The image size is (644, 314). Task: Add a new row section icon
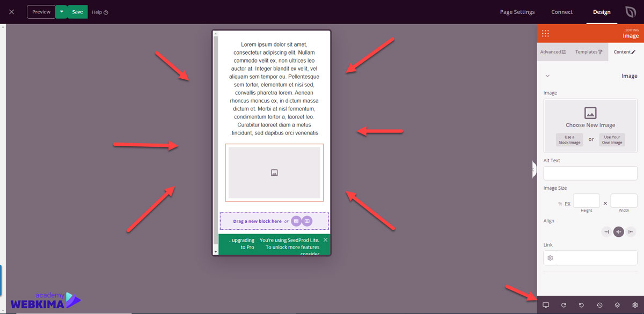click(296, 221)
